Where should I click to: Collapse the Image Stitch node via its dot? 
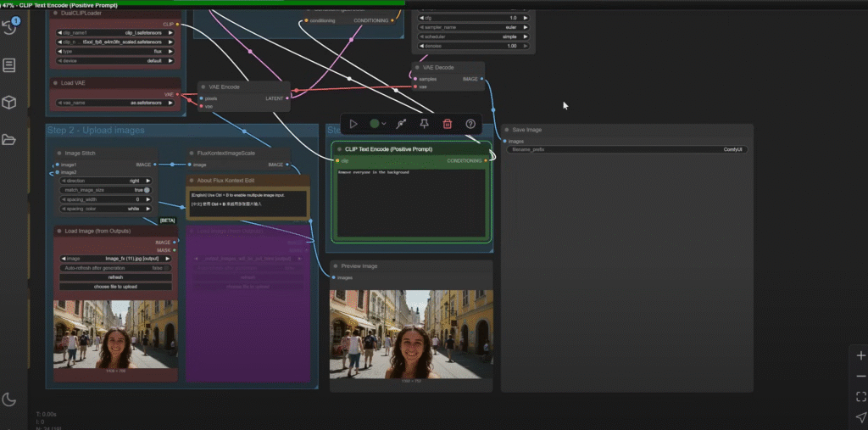tap(59, 153)
